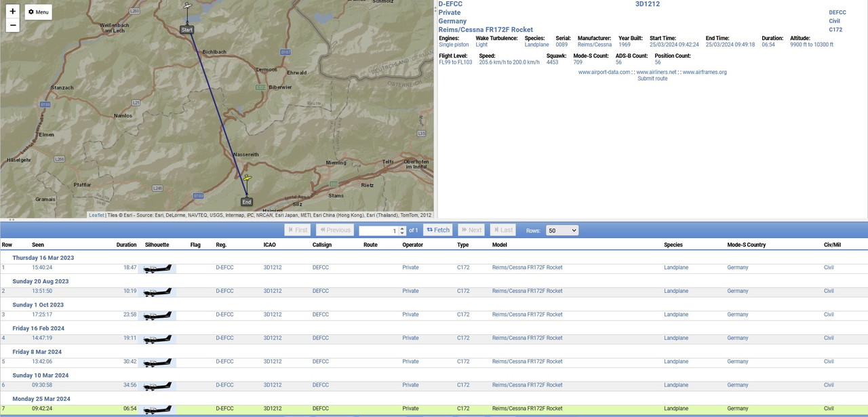Click the Start aircraft marker icon

pyautogui.click(x=188, y=5)
